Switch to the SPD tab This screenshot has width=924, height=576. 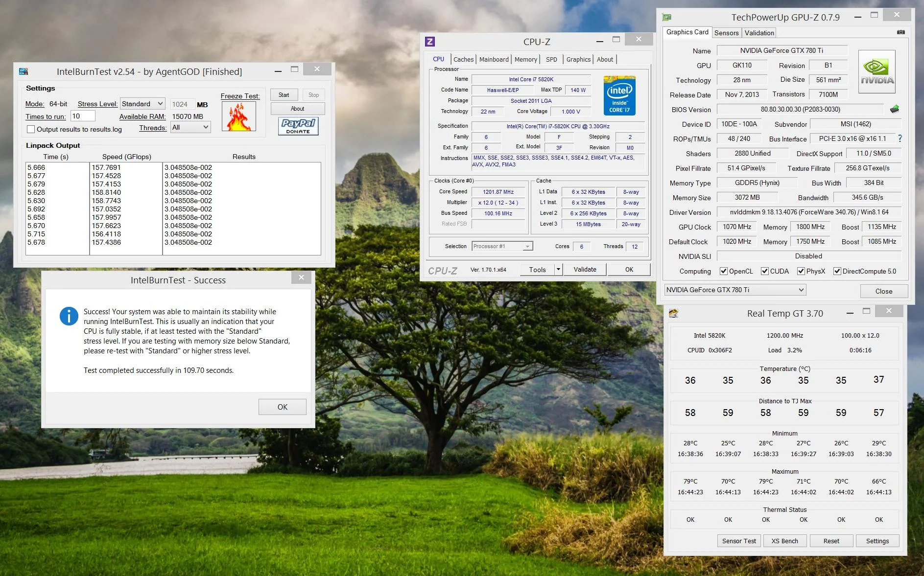pos(551,59)
